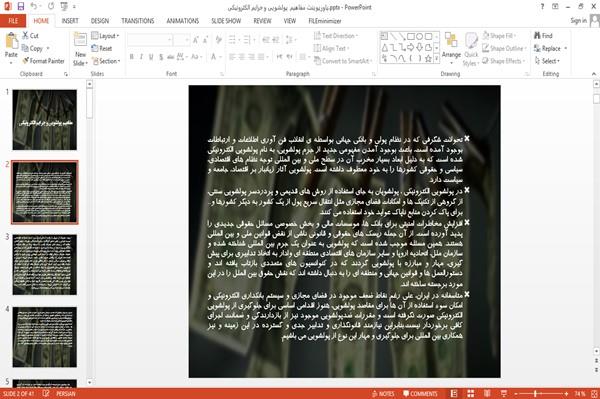Open PowerPoint Help question mark
This screenshot has width=600, height=399.
[x=542, y=7]
